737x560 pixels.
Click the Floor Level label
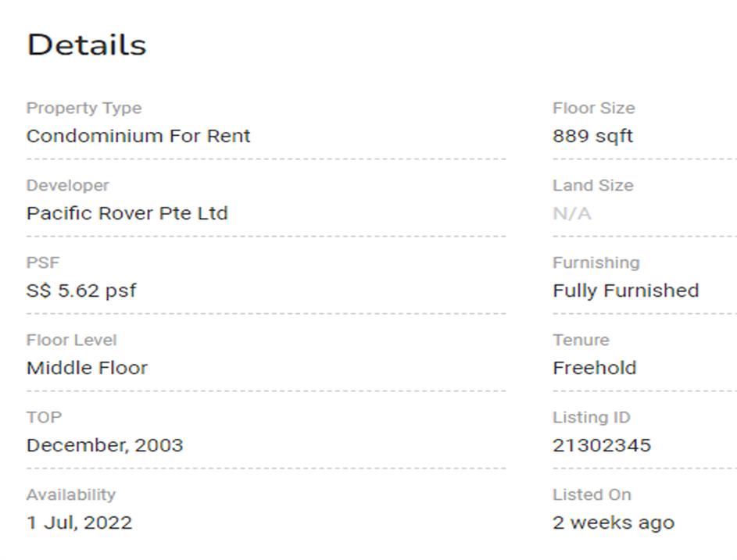coord(71,340)
